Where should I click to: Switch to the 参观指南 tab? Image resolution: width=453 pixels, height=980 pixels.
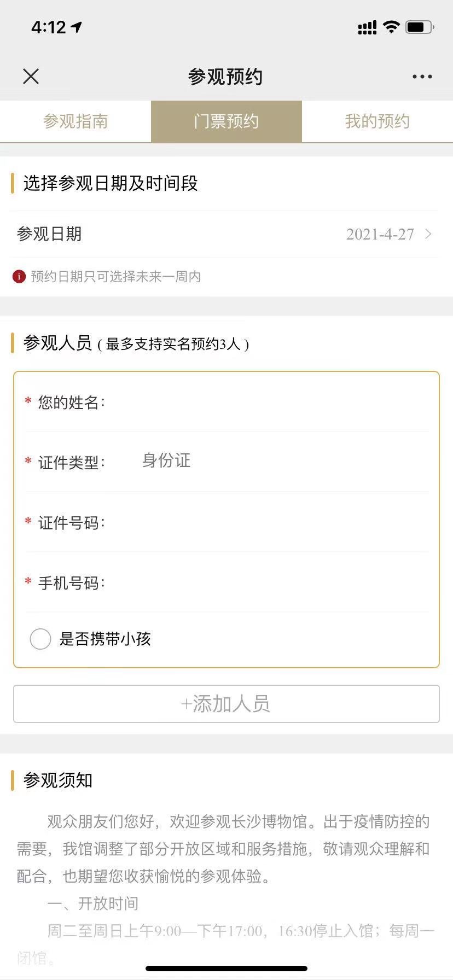tap(75, 121)
